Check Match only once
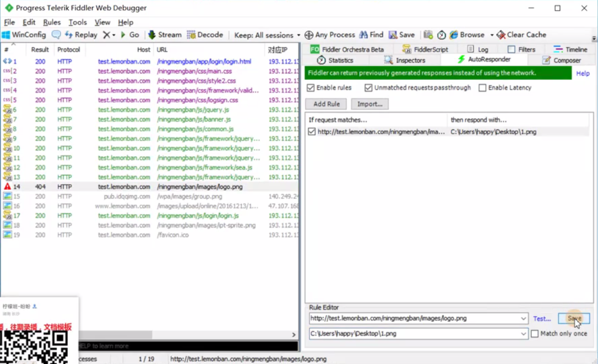598x364 pixels. coord(535,334)
